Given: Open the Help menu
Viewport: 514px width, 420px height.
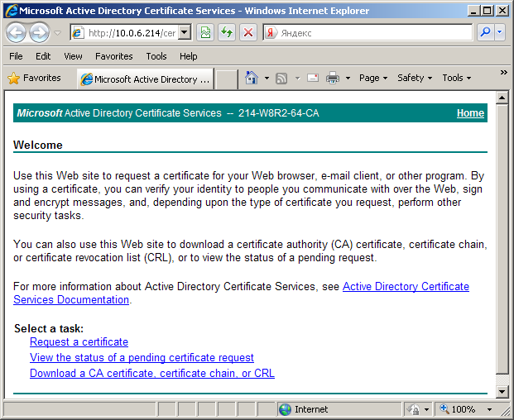Looking at the screenshot, I should click(x=189, y=56).
